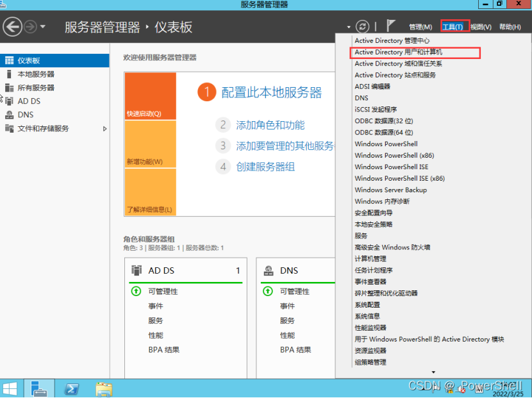532x398 pixels.
Task: Select 本地服务器 in the sidebar
Action: [x=54, y=74]
